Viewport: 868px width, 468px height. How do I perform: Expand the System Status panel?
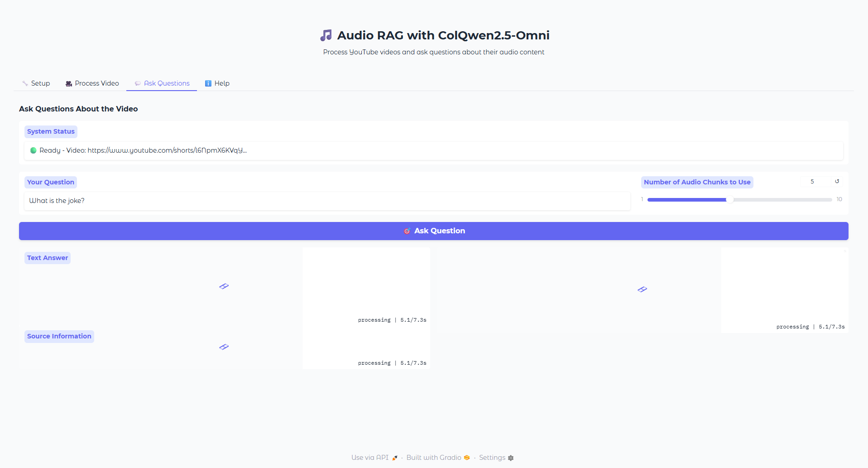click(x=51, y=131)
